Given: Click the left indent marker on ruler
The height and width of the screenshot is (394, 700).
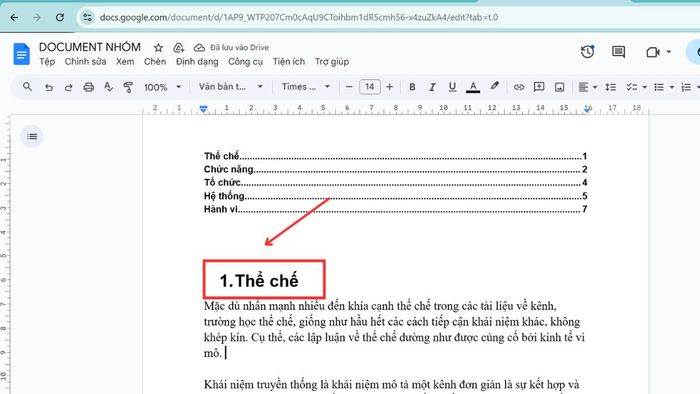Looking at the screenshot, I should click(x=203, y=109).
